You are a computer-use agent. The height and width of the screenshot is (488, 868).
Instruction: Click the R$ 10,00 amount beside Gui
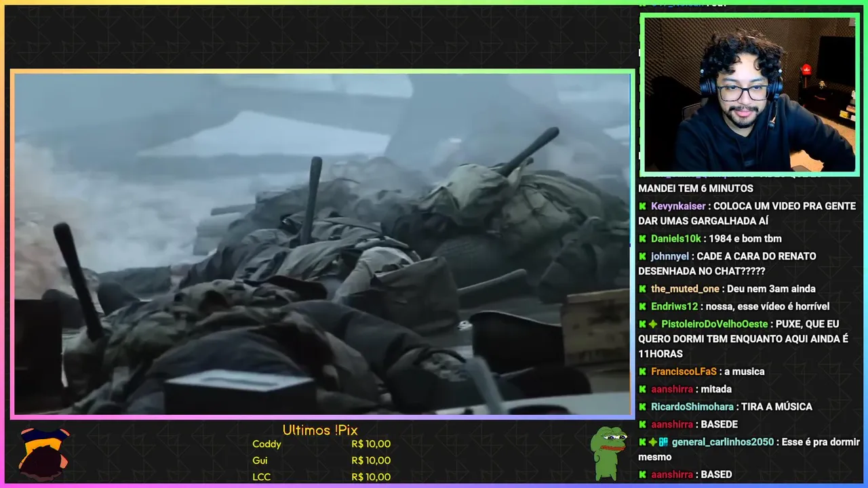tap(371, 460)
